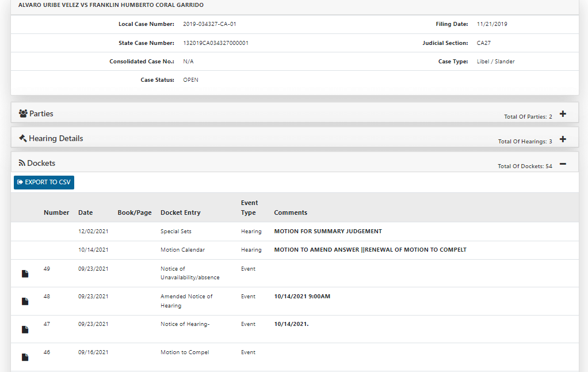Click the Parties people icon

click(x=23, y=113)
